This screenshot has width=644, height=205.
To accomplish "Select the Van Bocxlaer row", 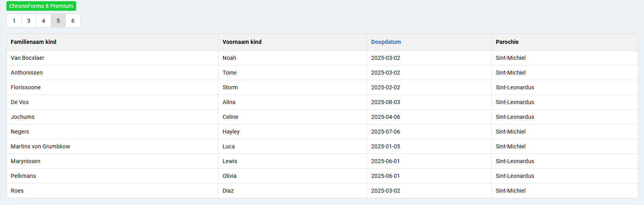I will click(27, 58).
